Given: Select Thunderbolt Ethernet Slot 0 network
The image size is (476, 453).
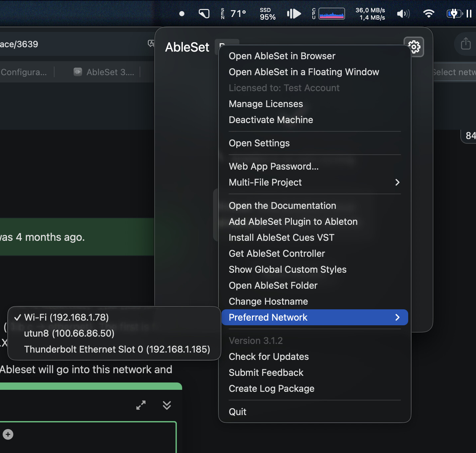Looking at the screenshot, I should coord(114,349).
